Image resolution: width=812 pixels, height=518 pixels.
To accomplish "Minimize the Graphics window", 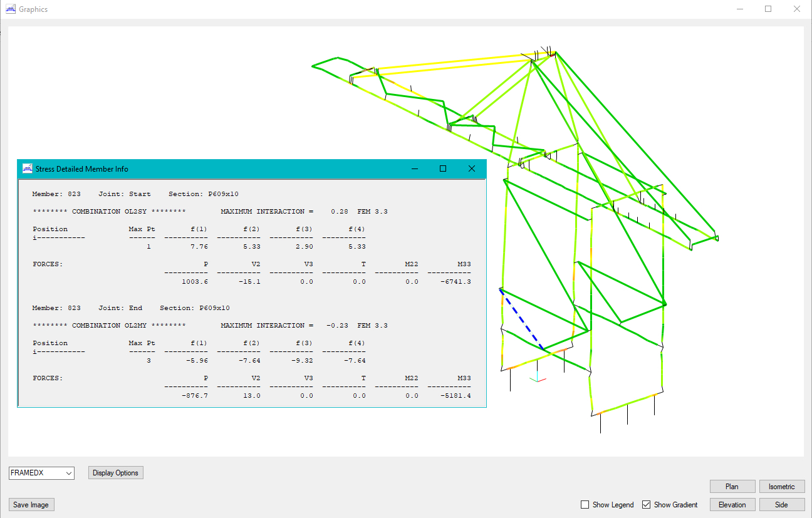I will (x=739, y=9).
